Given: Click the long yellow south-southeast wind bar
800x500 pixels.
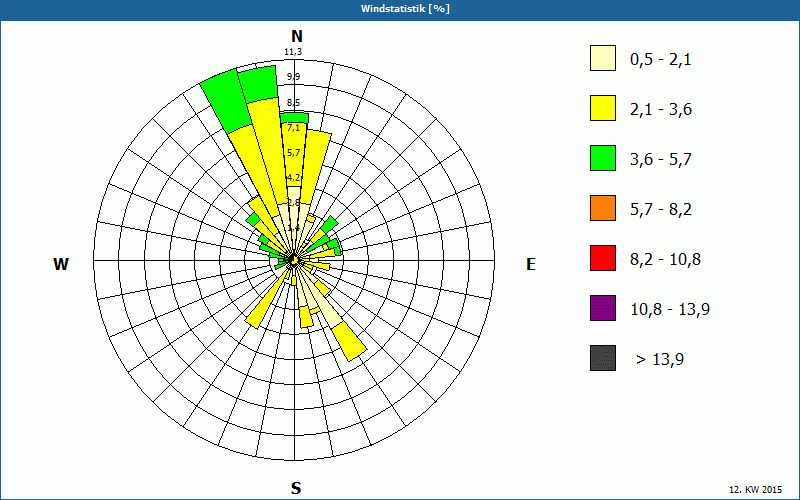Looking at the screenshot, I should pyautogui.click(x=349, y=341).
